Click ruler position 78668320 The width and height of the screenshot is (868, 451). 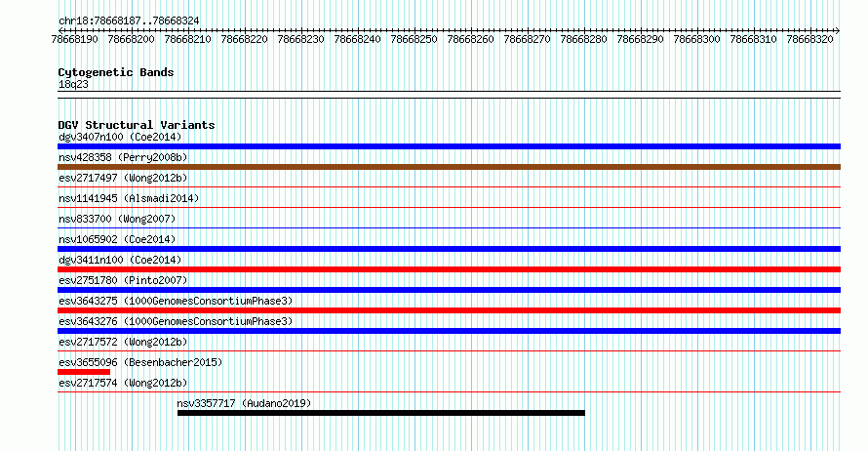point(809,39)
